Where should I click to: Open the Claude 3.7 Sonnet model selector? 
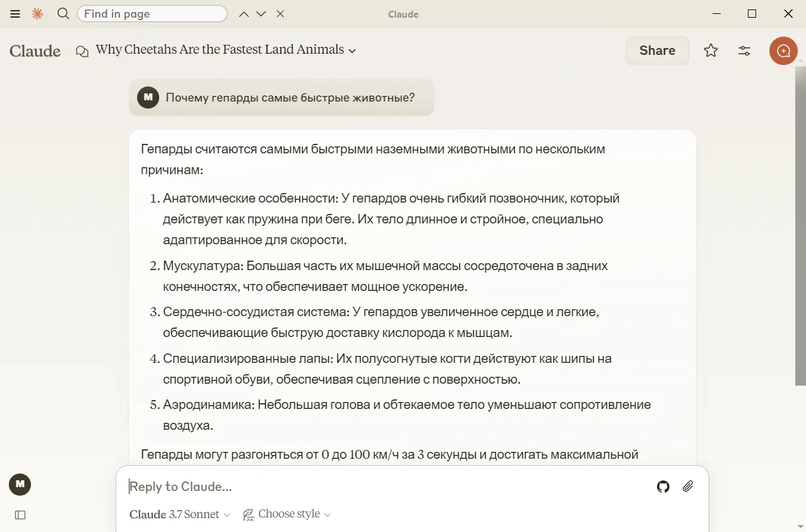click(180, 514)
